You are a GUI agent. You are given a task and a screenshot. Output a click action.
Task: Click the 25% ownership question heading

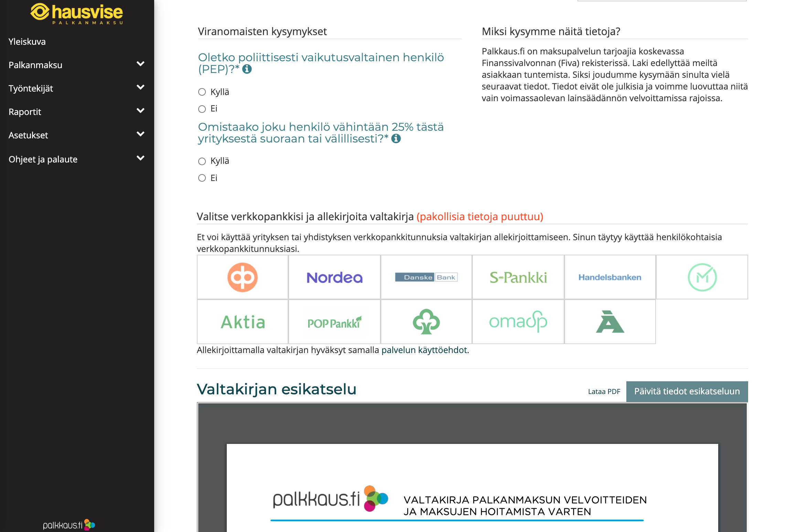coord(321,133)
